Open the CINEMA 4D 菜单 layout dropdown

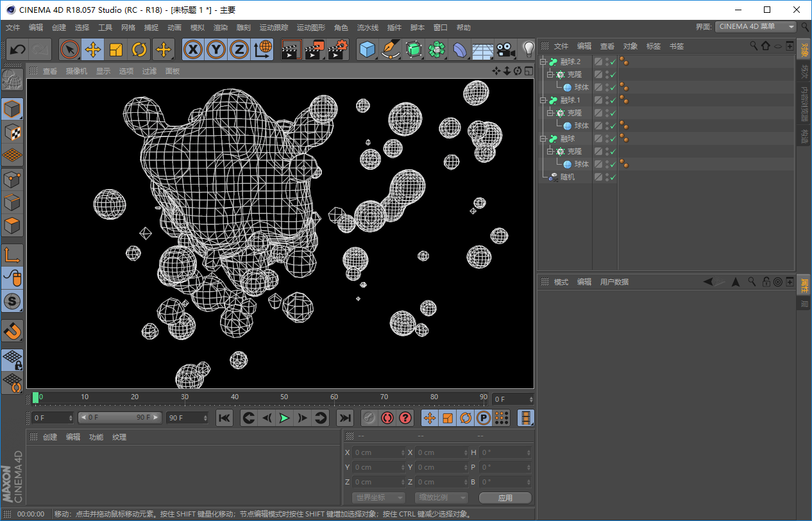tap(756, 27)
